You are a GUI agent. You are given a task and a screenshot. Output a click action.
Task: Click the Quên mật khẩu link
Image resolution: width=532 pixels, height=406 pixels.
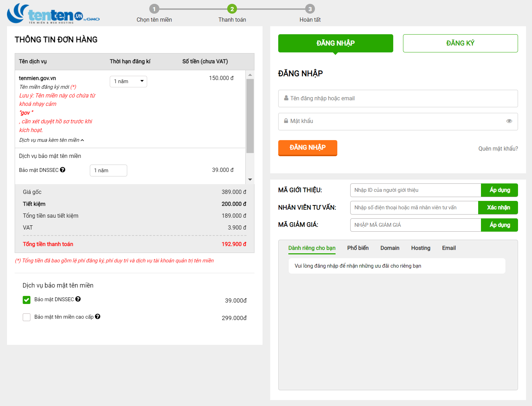coord(498,149)
